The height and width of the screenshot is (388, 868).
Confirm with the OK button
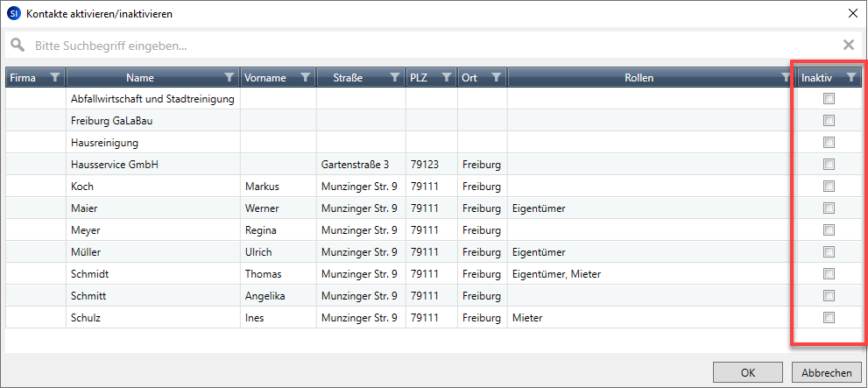click(749, 372)
